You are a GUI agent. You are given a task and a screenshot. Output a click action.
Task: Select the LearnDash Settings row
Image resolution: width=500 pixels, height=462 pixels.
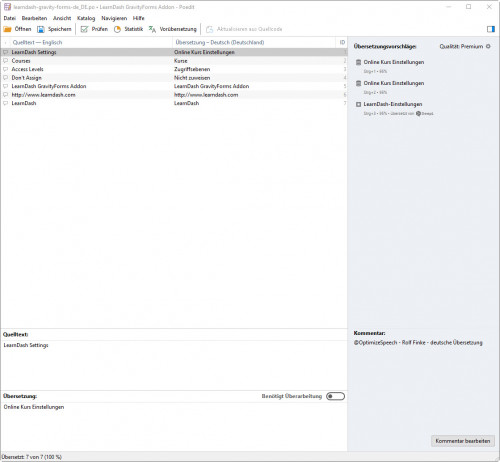[173, 52]
